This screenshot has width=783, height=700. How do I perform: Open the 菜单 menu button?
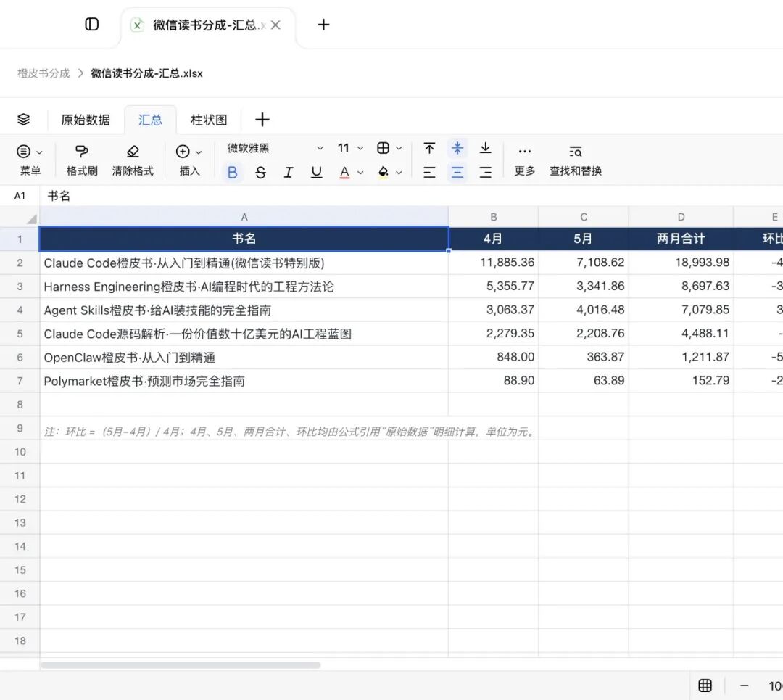30,160
